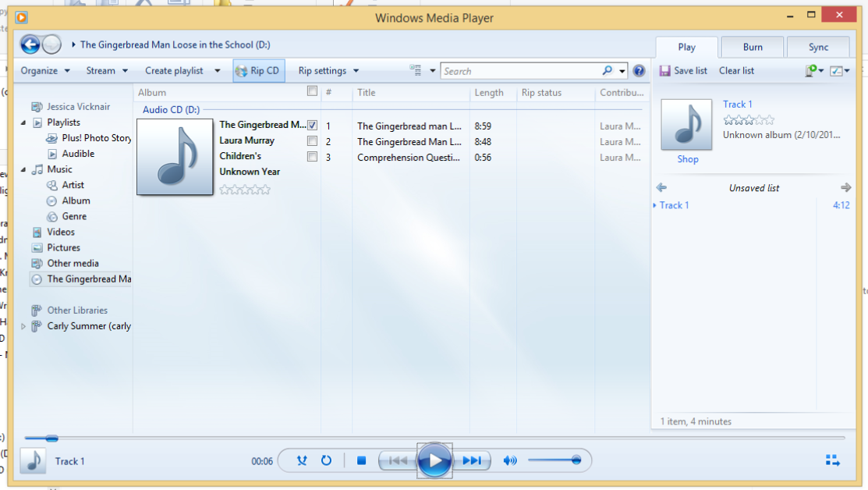The width and height of the screenshot is (868, 490).
Task: Open the Stream dropdown menu
Action: tap(107, 71)
